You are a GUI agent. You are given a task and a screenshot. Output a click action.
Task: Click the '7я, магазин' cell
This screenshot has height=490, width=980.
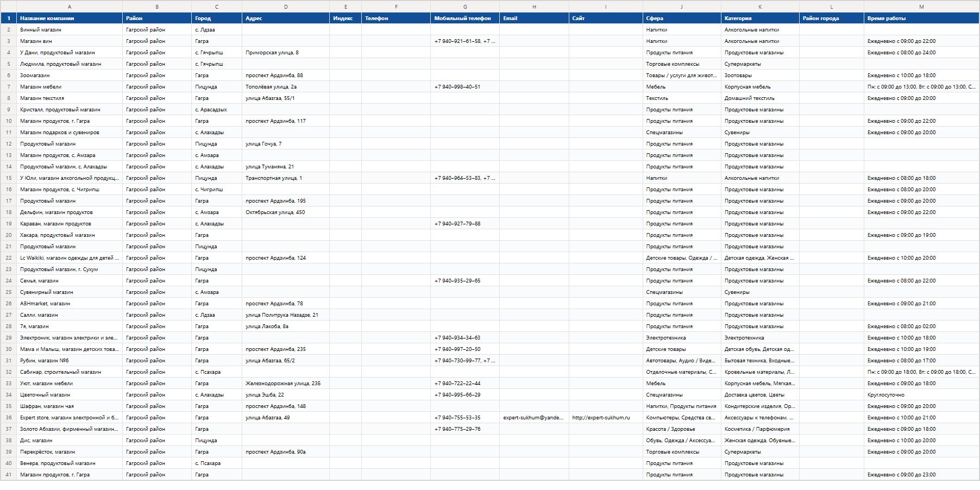[70, 326]
